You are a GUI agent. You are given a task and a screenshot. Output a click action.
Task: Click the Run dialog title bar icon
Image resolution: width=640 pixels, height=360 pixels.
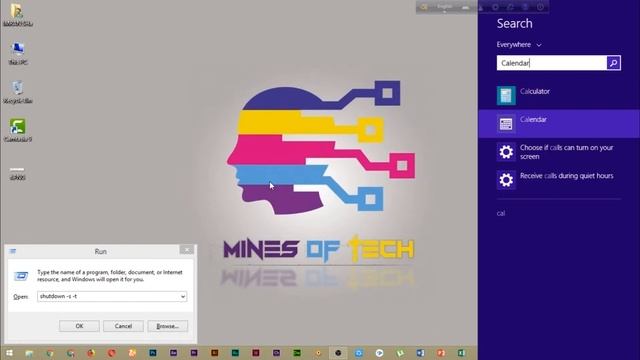(13, 251)
